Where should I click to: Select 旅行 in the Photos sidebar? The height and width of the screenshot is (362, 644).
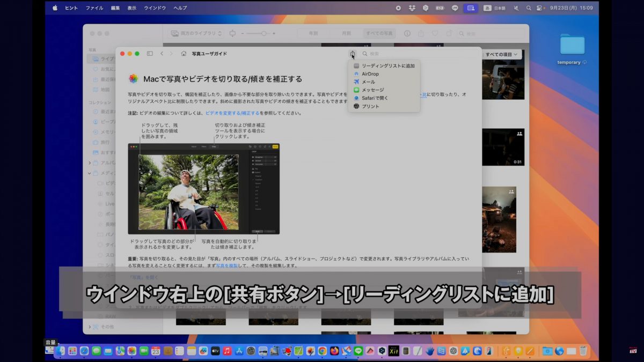click(x=105, y=142)
